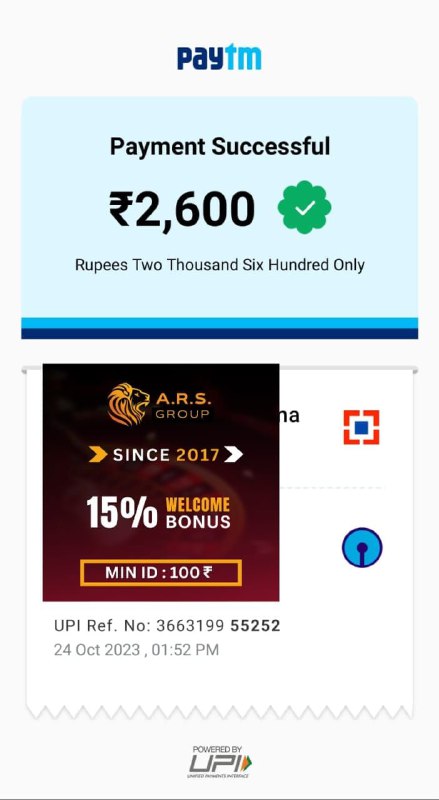439x800 pixels.
Task: Click the 24 Oct 2023 timestamp
Action: coord(136,649)
